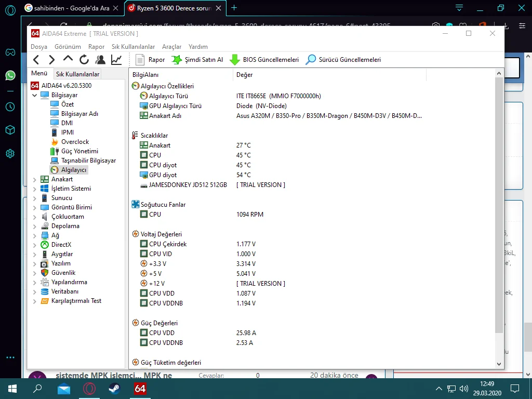
Task: Refresh the AIDA64 sensor readings
Action: [x=84, y=60]
